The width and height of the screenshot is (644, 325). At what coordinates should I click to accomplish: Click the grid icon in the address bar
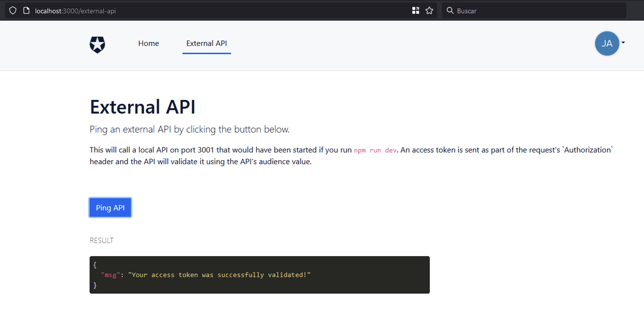coord(415,11)
